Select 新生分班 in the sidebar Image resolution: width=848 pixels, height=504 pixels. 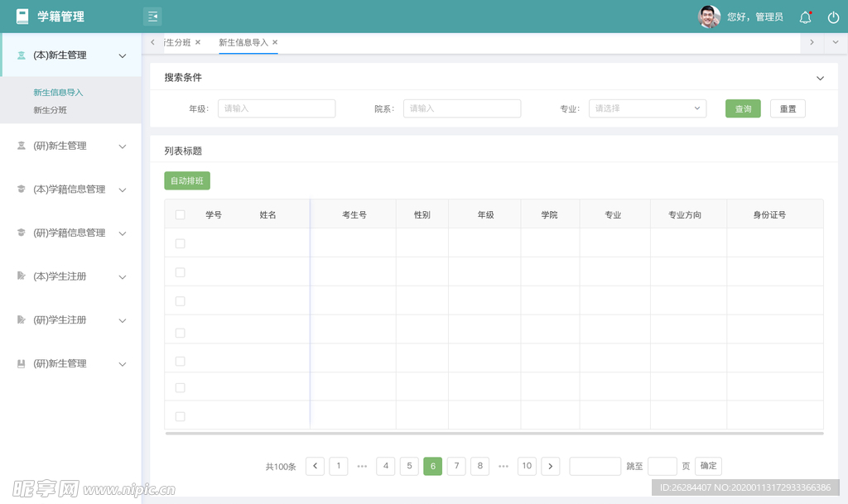point(51,110)
